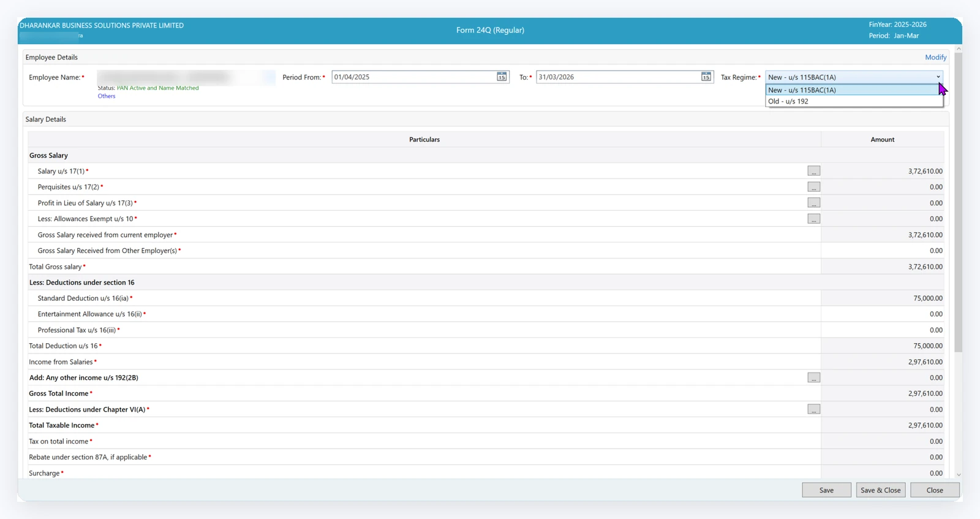Screen dimensions: 980x519
Task: Click Tax on total income amount cell
Action: pos(882,441)
